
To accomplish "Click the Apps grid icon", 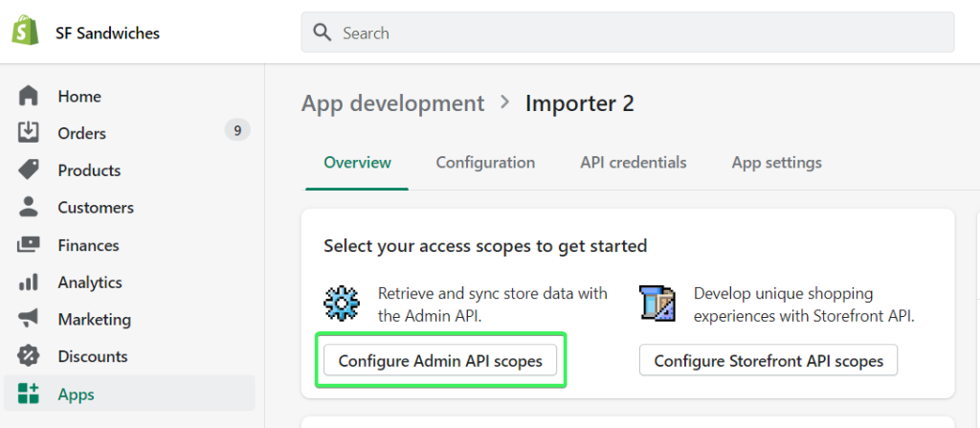I will (29, 394).
